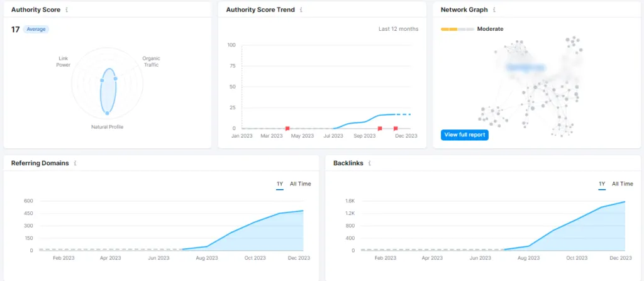
Task: Click the 'Last 12 months' label
Action: (x=398, y=29)
